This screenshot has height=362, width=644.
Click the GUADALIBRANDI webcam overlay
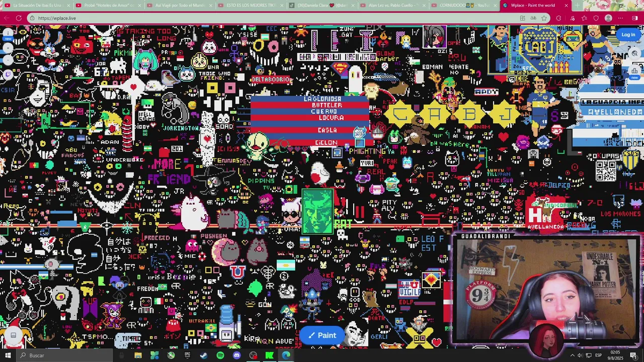546,291
